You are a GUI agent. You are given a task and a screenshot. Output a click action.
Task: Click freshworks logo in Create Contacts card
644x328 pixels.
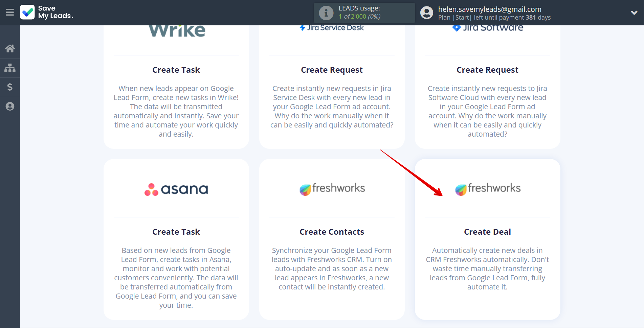(x=332, y=189)
